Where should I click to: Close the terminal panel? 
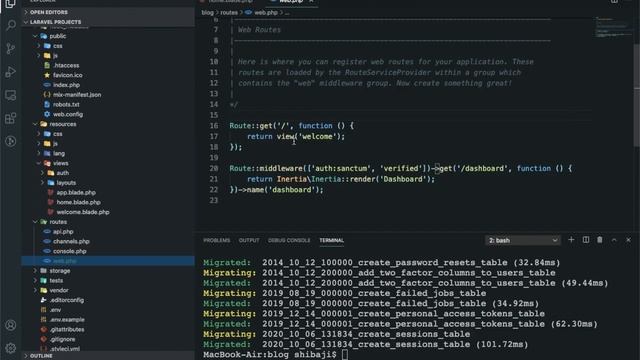coord(628,240)
